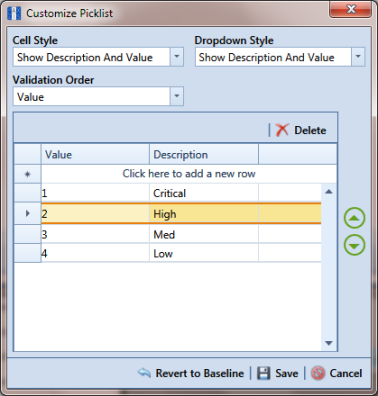Viewport: 378px width, 396px height.
Task: Select the Low description cell
Action: click(204, 253)
